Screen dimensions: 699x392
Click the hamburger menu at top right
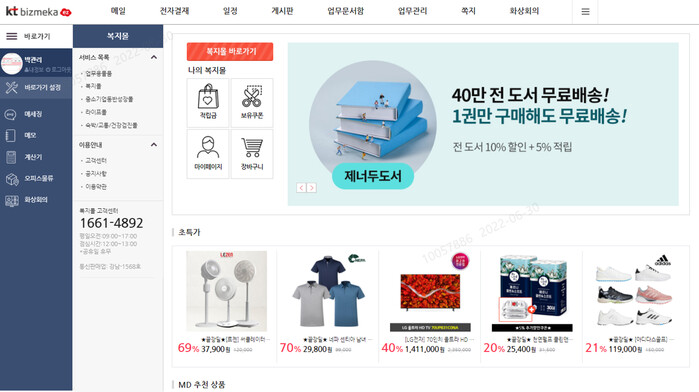585,12
